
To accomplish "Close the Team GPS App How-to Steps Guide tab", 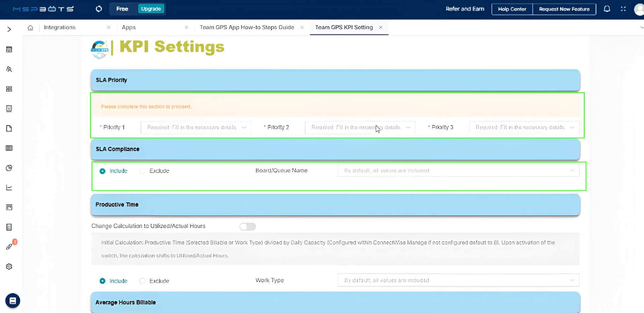I will coord(302,28).
